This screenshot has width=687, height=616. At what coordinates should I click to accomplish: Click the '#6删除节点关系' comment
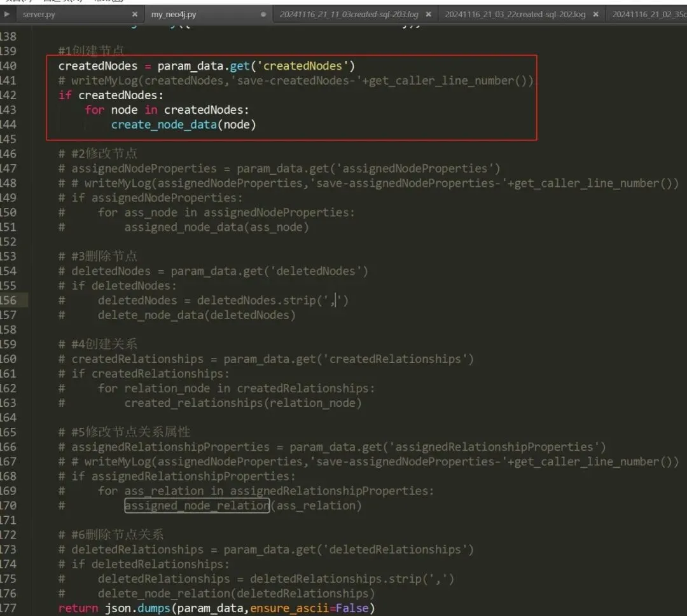[111, 535]
